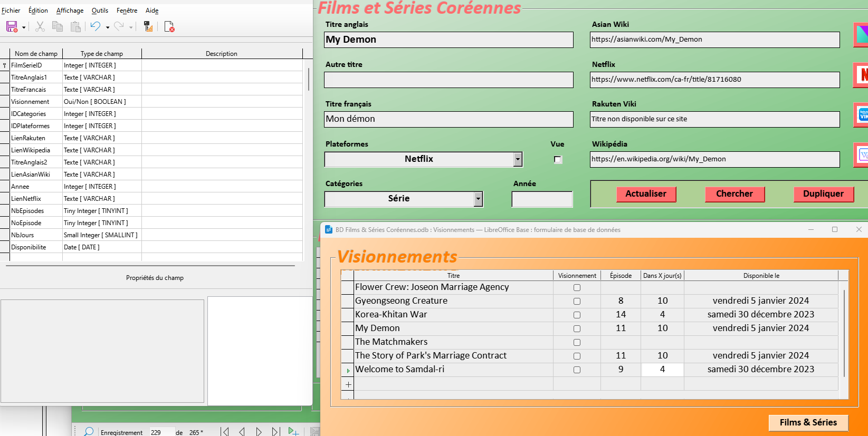
Task: Click the Dans X jour(s) column header
Action: pos(662,276)
